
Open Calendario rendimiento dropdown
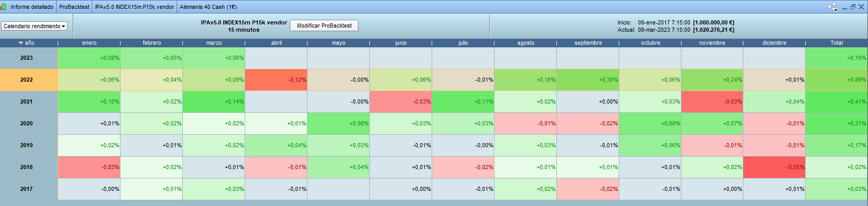coord(34,26)
